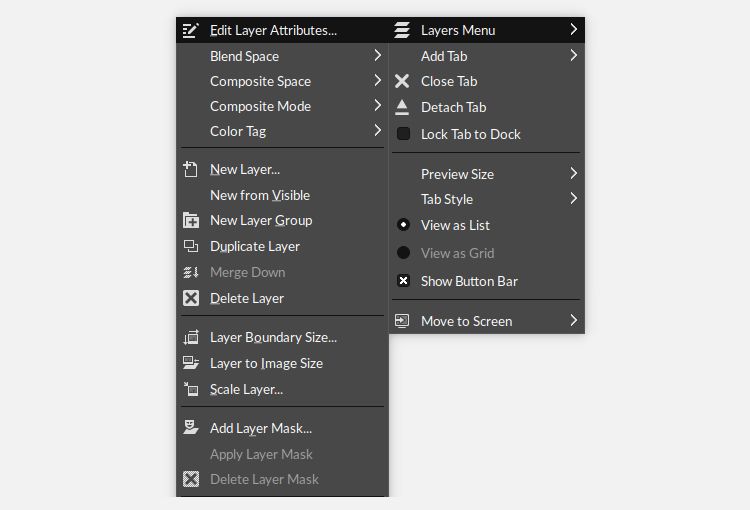
Task: Select the Duplicate Layer label
Action: tap(255, 246)
